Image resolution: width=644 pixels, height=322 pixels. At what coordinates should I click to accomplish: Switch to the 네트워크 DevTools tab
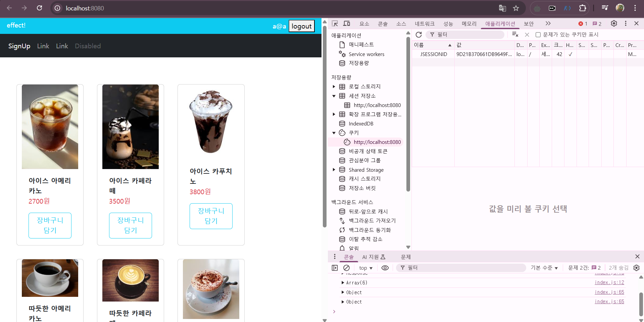click(425, 23)
